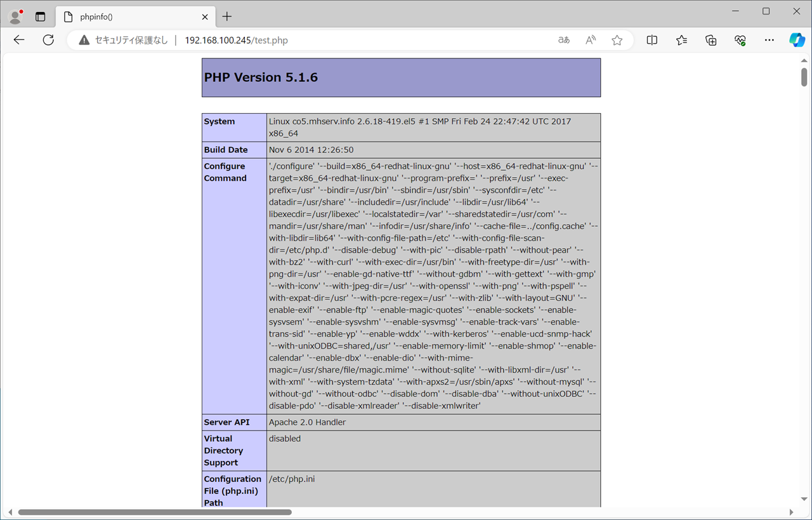Click the vertical scrollbar down arrow
Viewport: 812px width, 520px height.
(804, 499)
